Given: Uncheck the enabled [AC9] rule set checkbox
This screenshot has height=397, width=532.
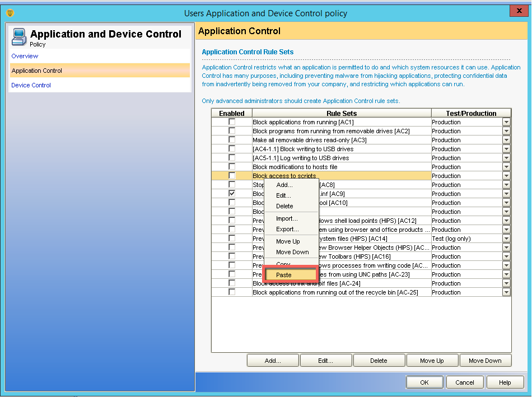Looking at the screenshot, I should tap(232, 194).
